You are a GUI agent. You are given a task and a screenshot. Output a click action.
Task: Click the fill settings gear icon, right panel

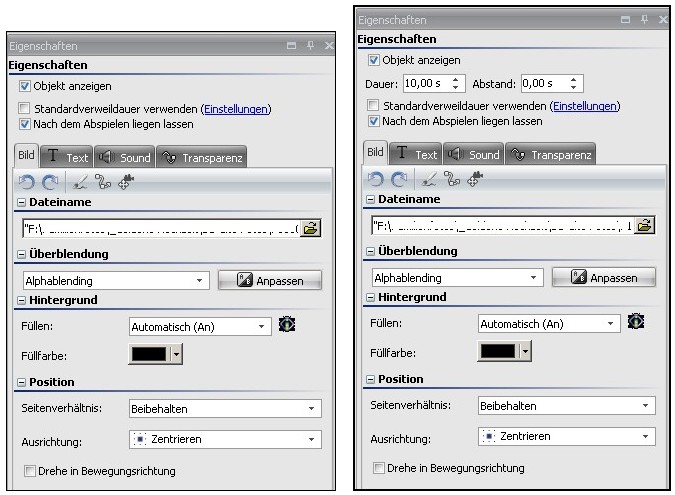[x=635, y=322]
